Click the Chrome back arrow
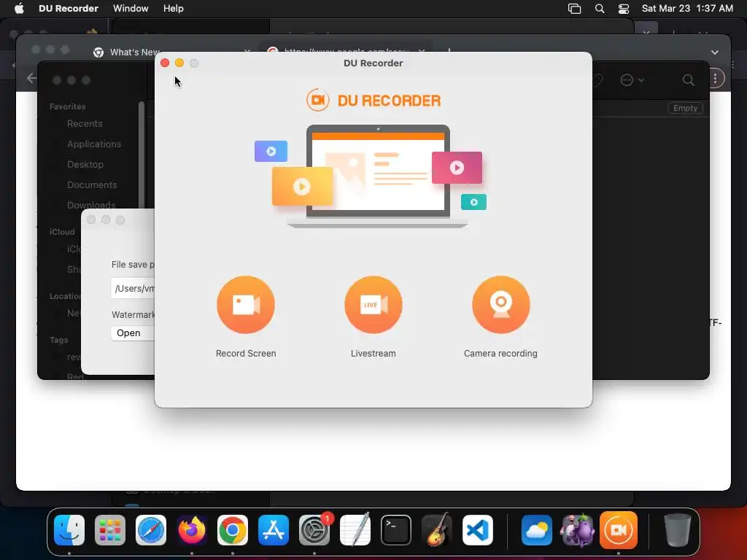This screenshot has width=747, height=560. [x=31, y=78]
